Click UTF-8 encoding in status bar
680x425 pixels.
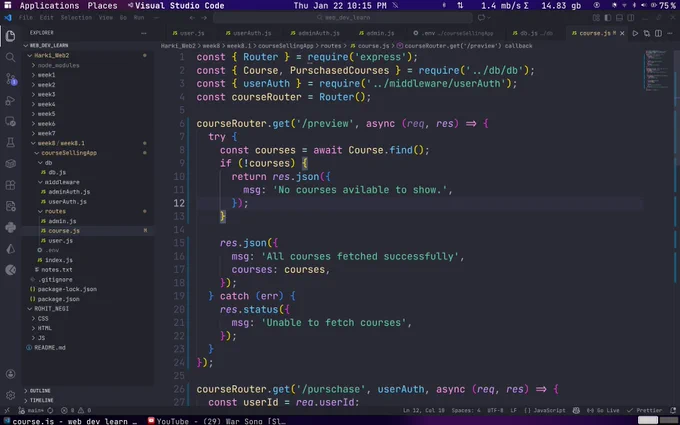click(x=495, y=410)
